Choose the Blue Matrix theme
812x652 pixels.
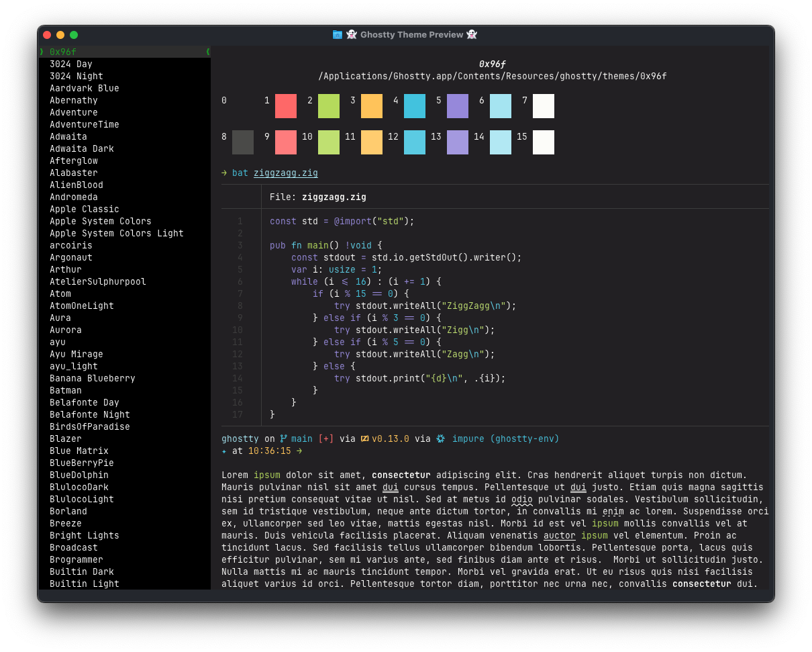click(x=79, y=451)
